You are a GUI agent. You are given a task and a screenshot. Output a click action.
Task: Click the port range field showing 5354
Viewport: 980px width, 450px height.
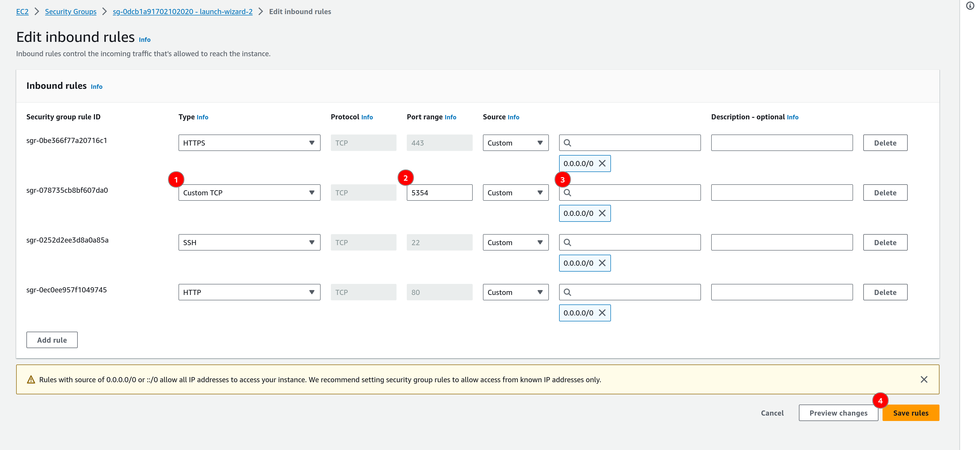tap(439, 193)
